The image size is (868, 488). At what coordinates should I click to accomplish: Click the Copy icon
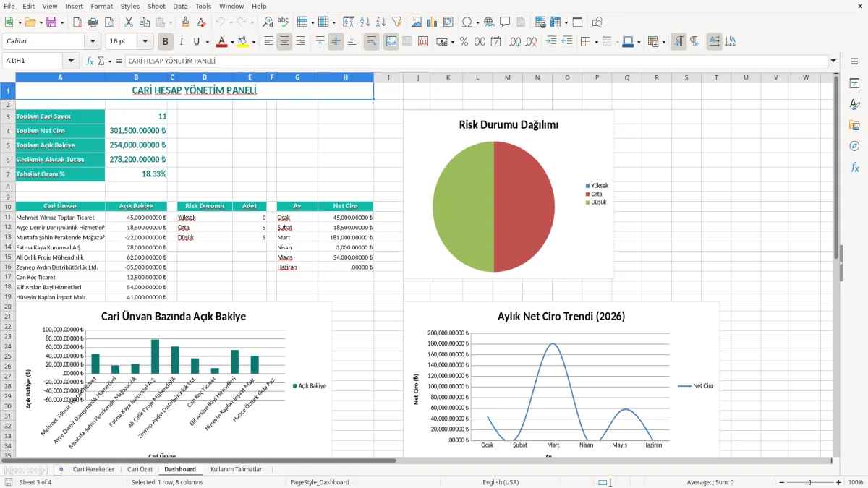pos(144,22)
